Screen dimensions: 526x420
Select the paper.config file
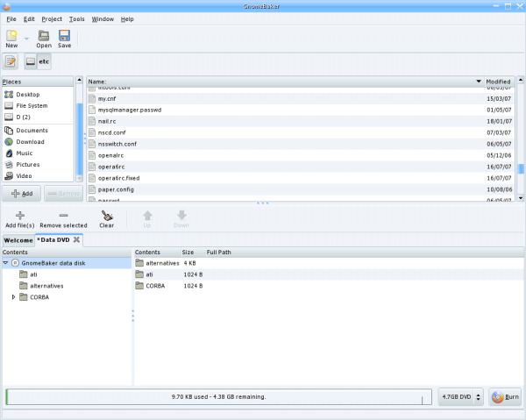[300, 189]
